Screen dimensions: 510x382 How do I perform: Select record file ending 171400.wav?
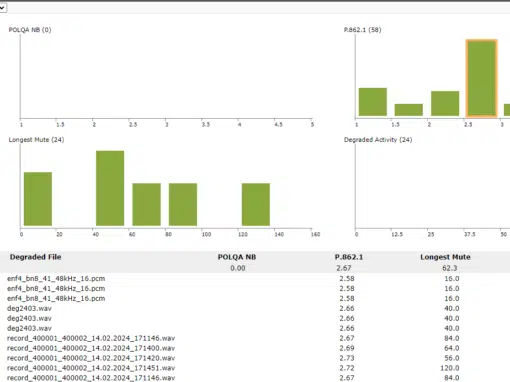click(255, 348)
